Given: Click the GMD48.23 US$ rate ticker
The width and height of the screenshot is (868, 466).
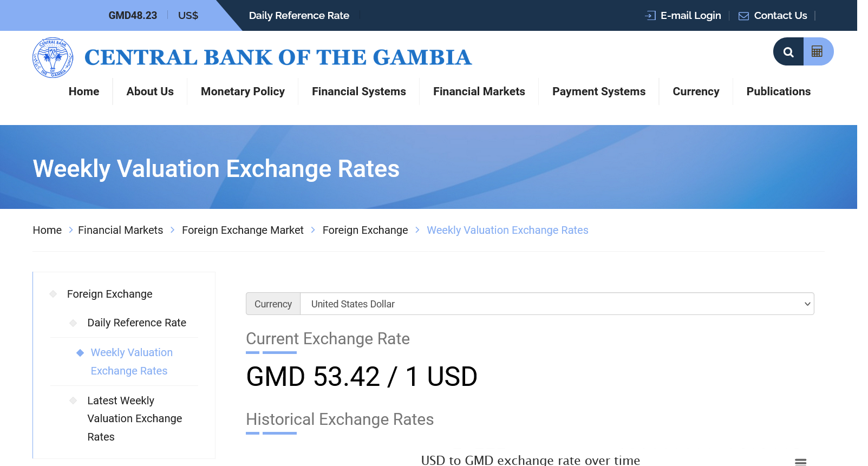Looking at the screenshot, I should click(x=153, y=16).
